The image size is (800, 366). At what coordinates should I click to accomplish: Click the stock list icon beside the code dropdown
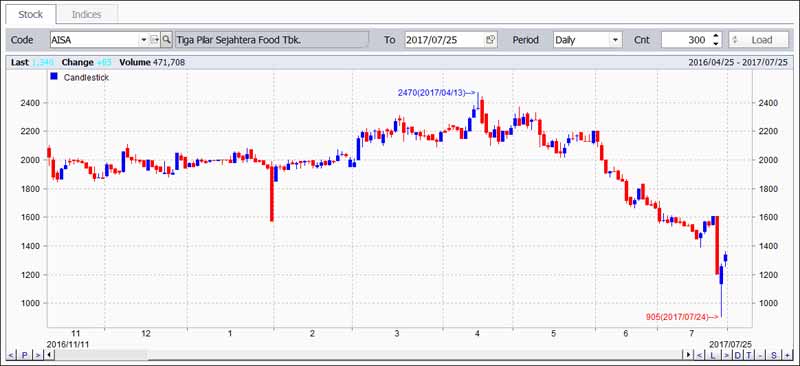coord(155,40)
